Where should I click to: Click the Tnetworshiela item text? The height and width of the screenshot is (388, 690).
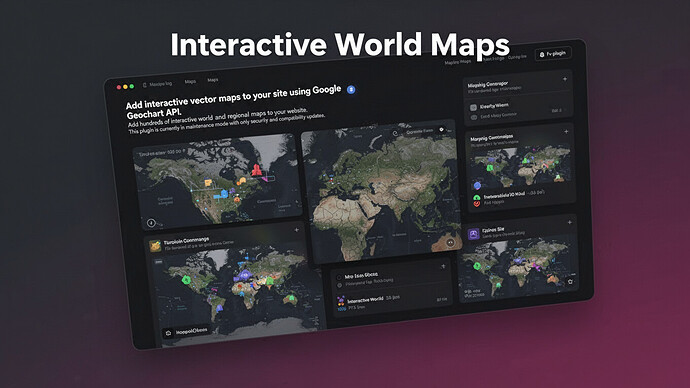(504, 195)
